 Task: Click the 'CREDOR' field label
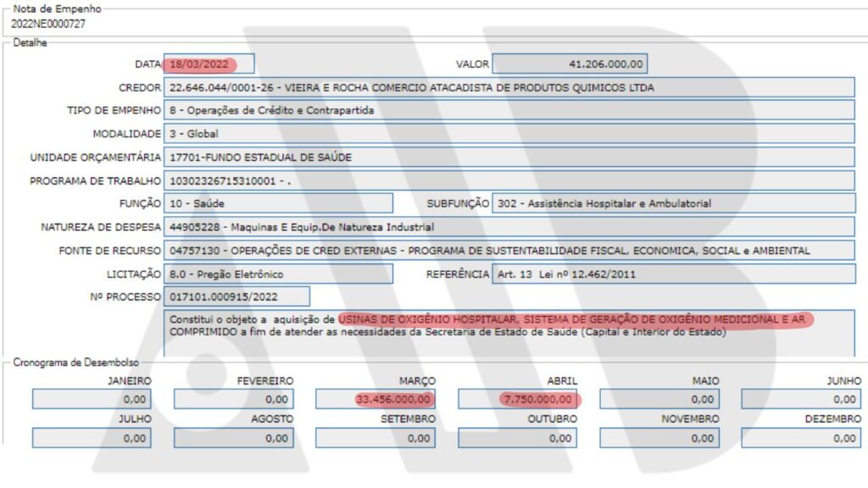tap(140, 87)
